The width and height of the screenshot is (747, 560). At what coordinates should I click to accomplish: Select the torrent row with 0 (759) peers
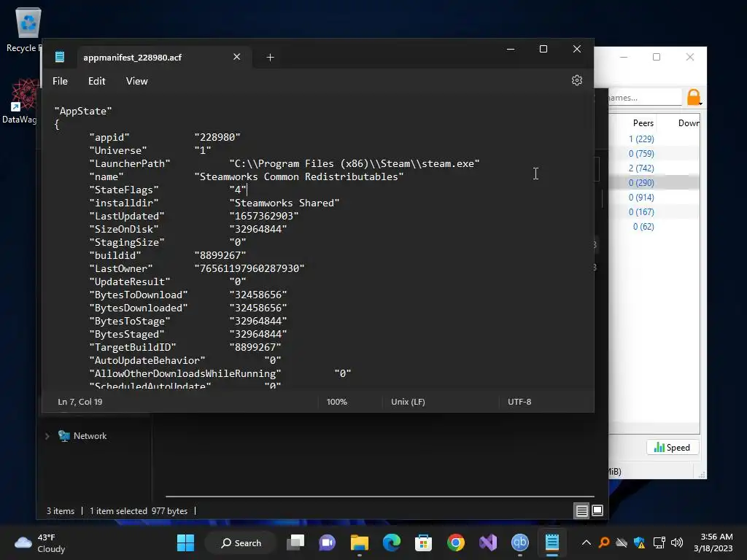click(654, 153)
